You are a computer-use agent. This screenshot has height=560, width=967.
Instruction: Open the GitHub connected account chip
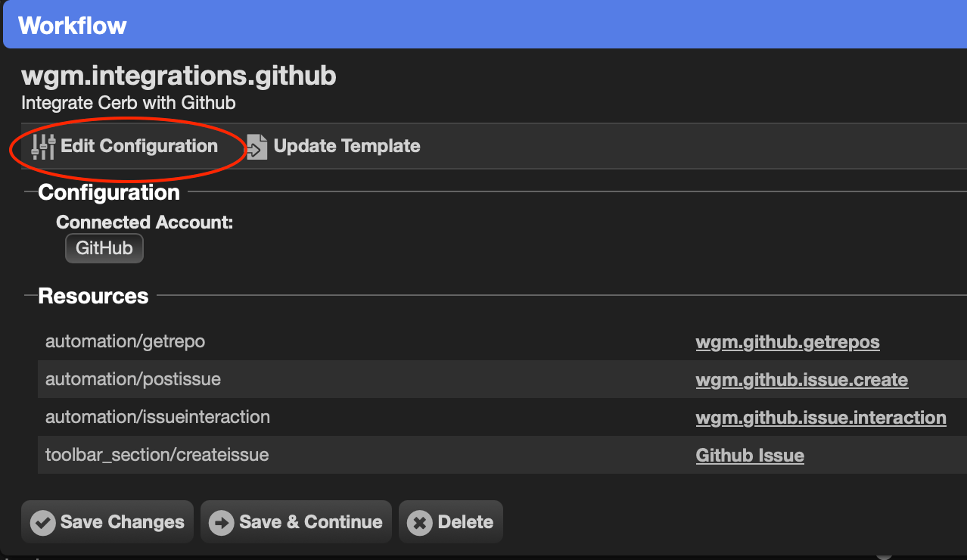point(104,248)
